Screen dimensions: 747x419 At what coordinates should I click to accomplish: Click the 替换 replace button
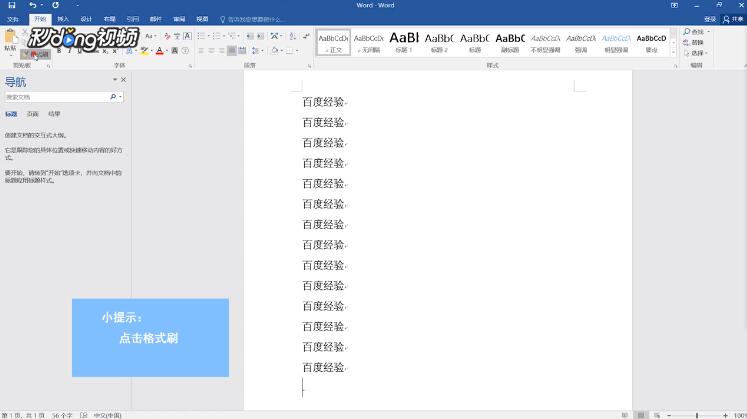694,42
